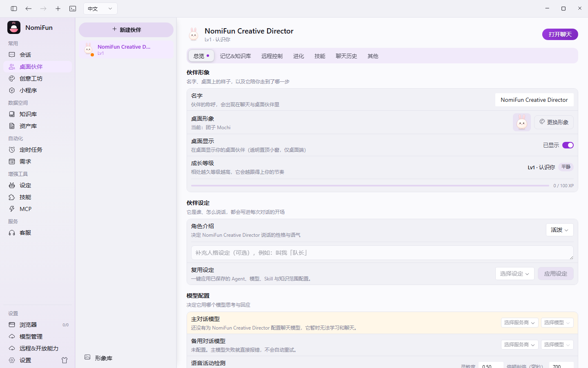The width and height of the screenshot is (588, 368).
Task: Open 定时任务 scheduled tasks
Action: coord(38,150)
